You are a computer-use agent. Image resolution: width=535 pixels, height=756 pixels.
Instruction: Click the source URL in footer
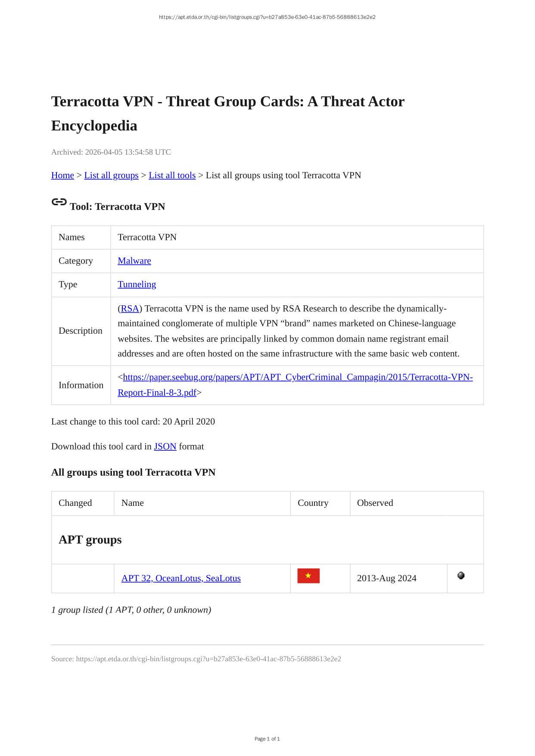[208, 659]
